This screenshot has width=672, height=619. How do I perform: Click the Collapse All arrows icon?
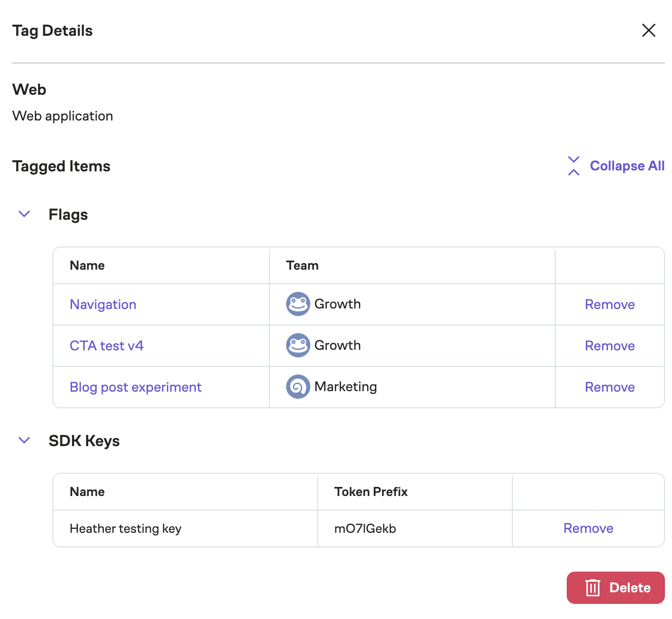point(573,166)
